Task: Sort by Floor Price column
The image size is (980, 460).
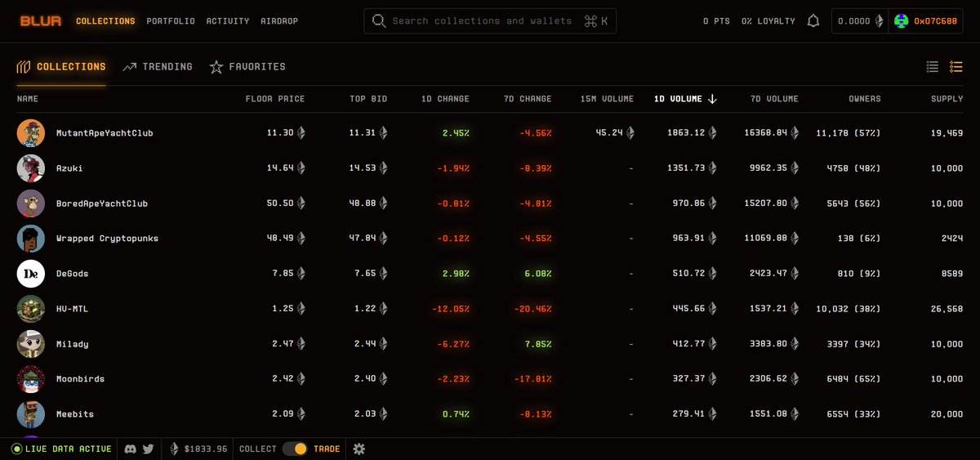Action: point(275,99)
